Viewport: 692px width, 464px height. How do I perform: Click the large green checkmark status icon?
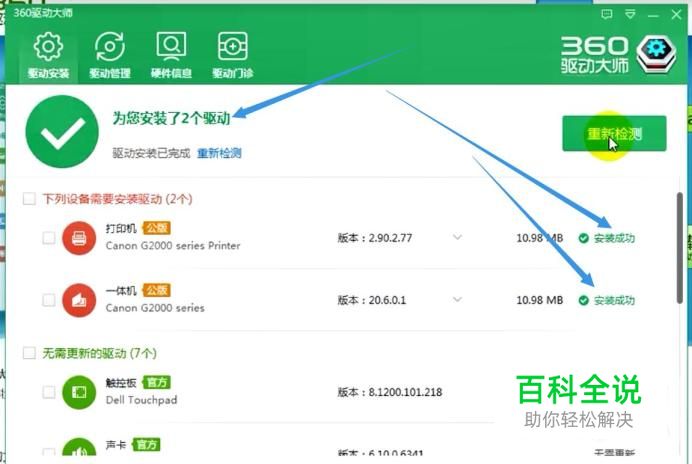pyautogui.click(x=62, y=132)
